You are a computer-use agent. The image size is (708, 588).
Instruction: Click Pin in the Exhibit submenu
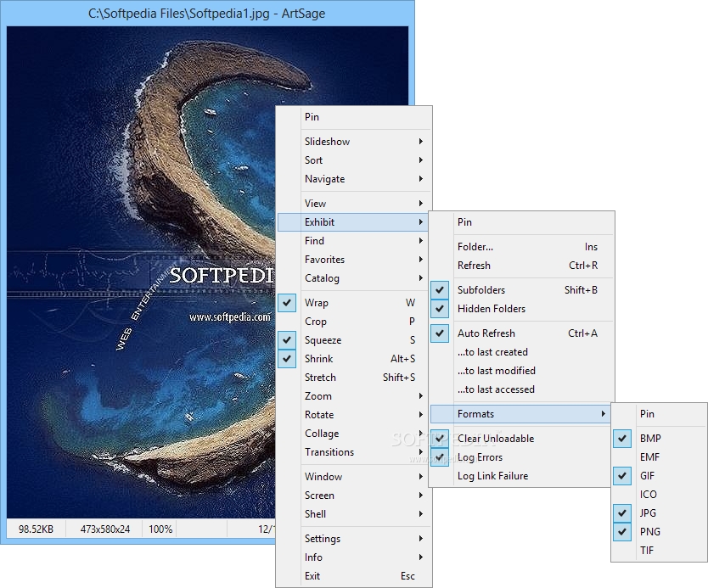point(521,222)
